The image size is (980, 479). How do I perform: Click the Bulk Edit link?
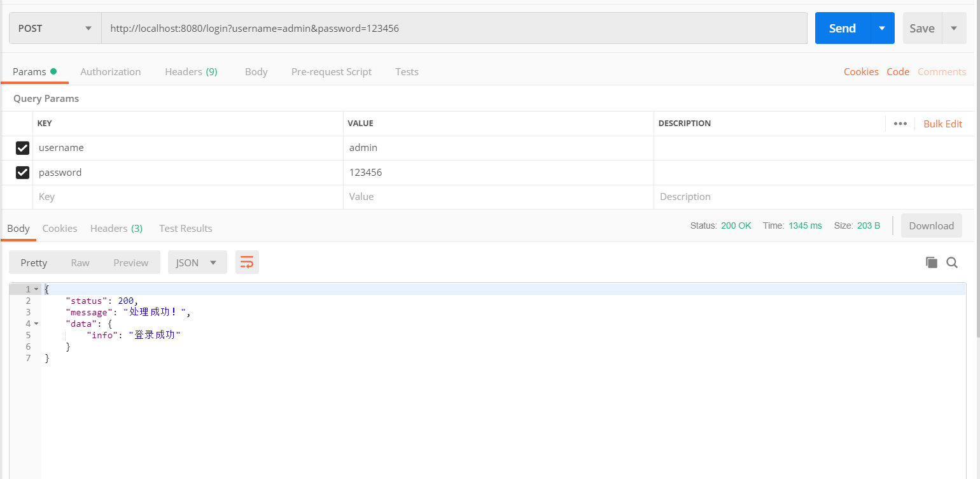click(943, 124)
